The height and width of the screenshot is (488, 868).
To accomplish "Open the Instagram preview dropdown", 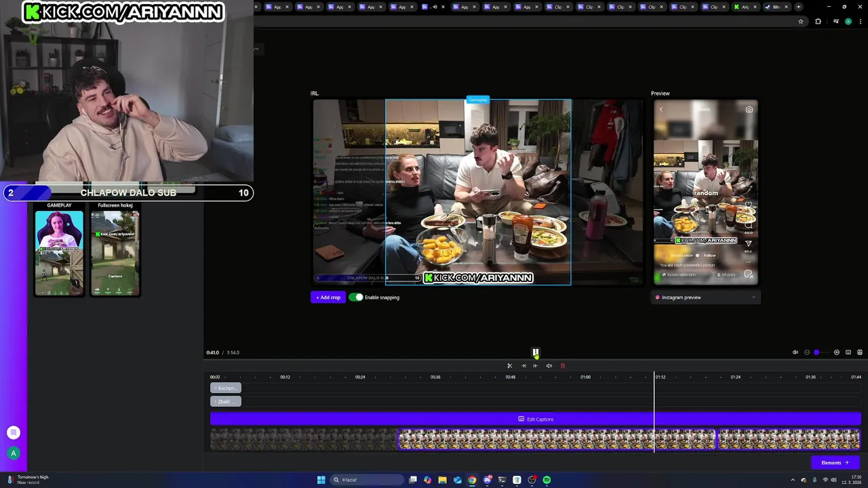I will click(x=706, y=298).
